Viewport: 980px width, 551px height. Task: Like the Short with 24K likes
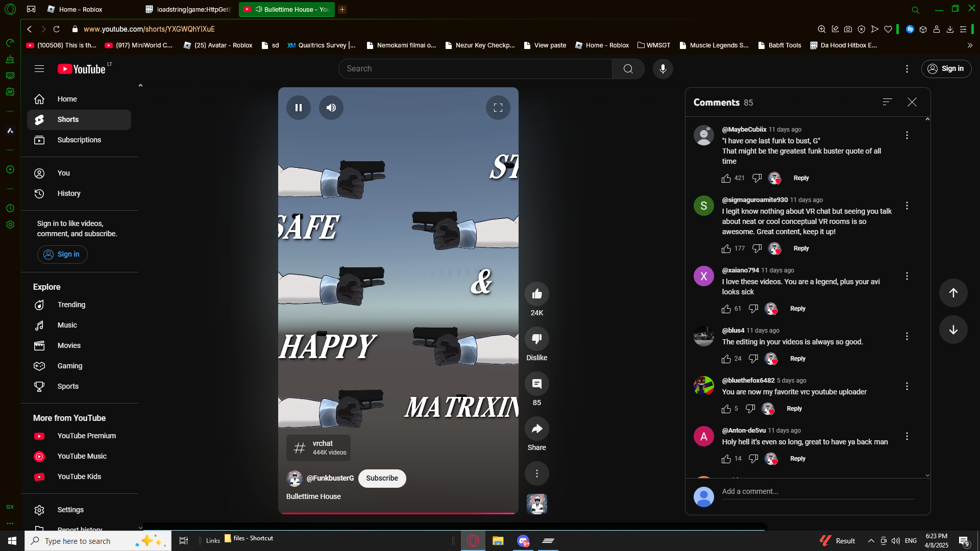click(536, 294)
